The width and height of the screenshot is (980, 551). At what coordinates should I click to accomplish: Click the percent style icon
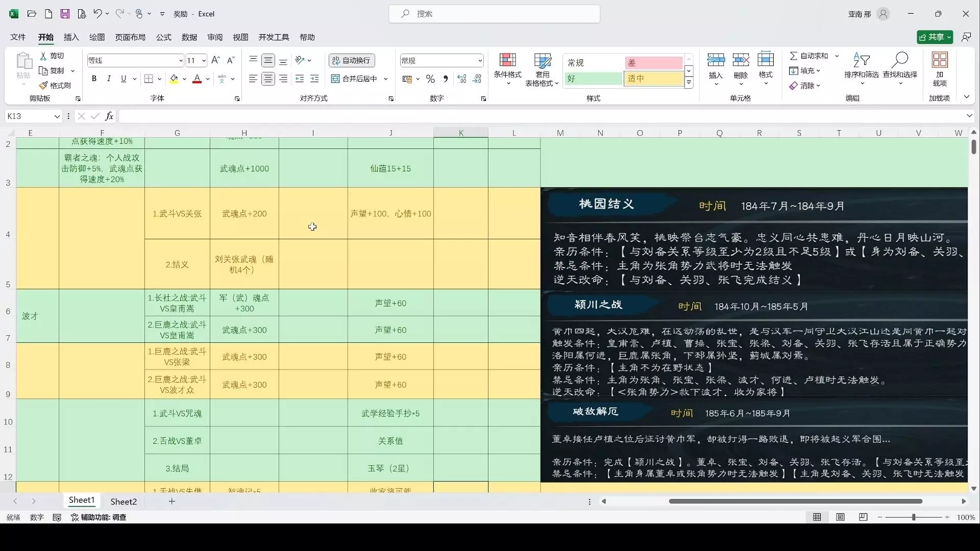pos(430,79)
